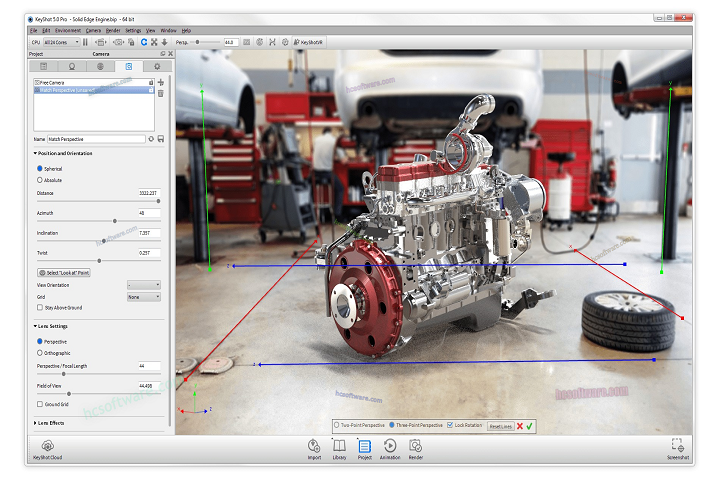This screenshot has width=720, height=480.
Task: Click the camera Name input field
Action: 96,139
